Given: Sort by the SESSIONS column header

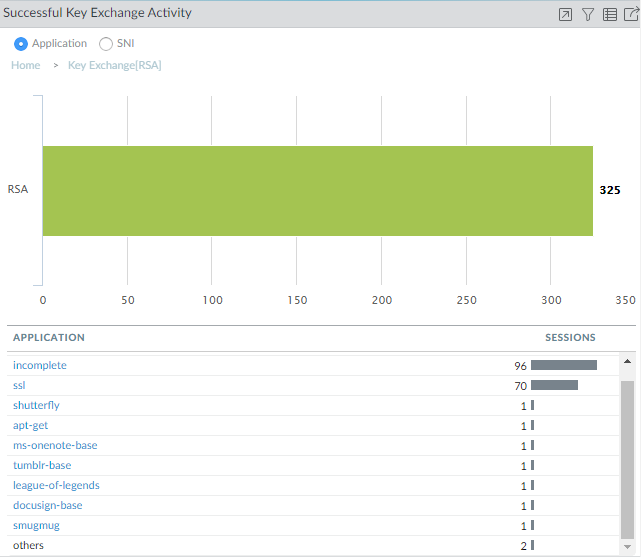Looking at the screenshot, I should [570, 338].
